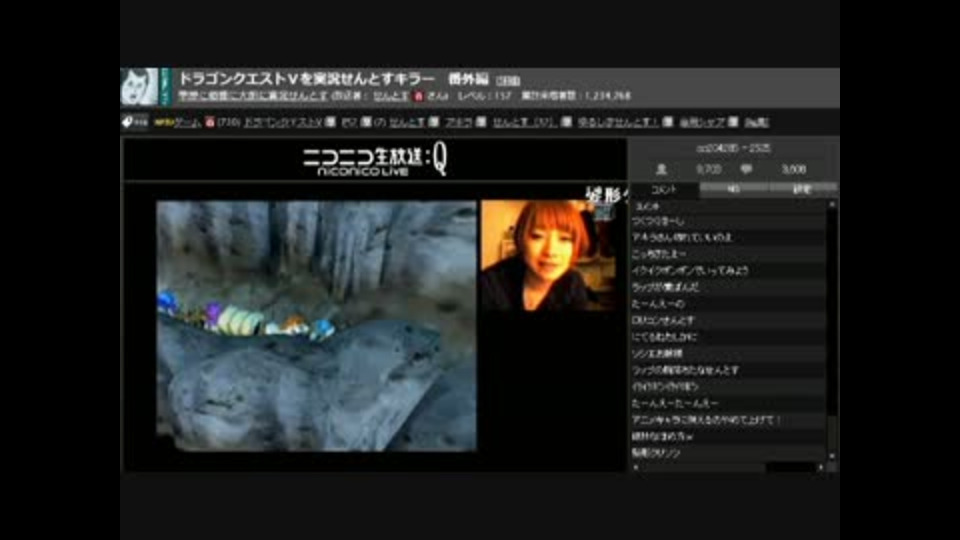960x540 pixels.
Task: Click the broadcast title ドラゴンクエストVを実況せんとすキラー
Action: click(307, 79)
